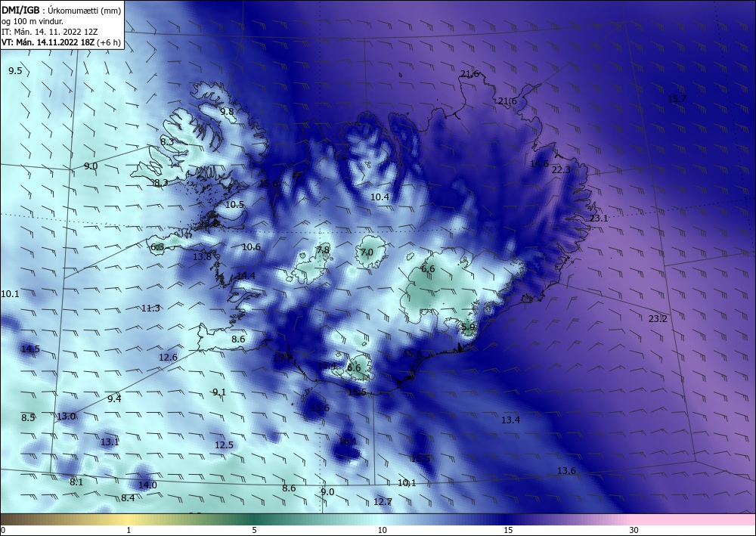The height and width of the screenshot is (536, 756).
Task: Click the 8.1 value on the map
Action: (x=76, y=482)
